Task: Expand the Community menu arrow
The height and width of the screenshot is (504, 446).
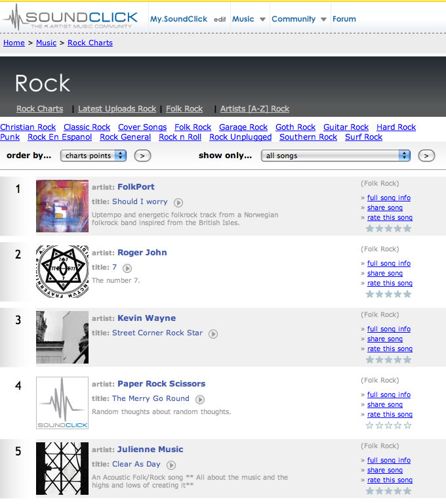Action: click(x=323, y=19)
